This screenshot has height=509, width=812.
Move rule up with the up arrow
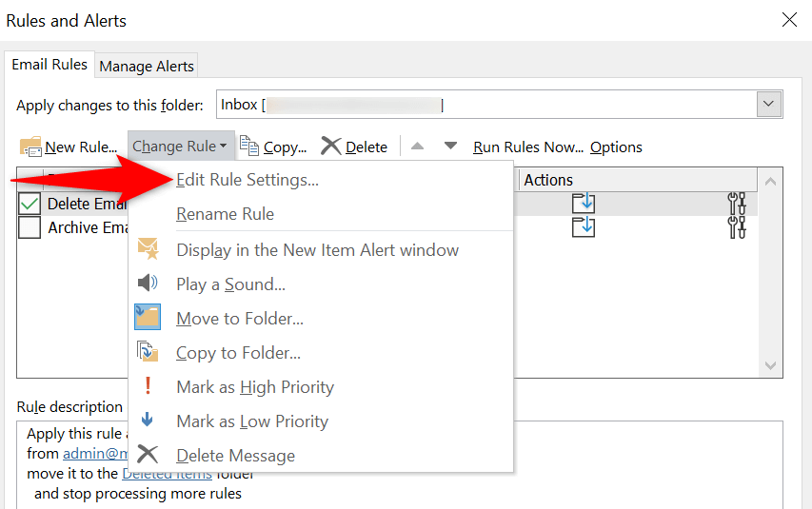pos(417,146)
